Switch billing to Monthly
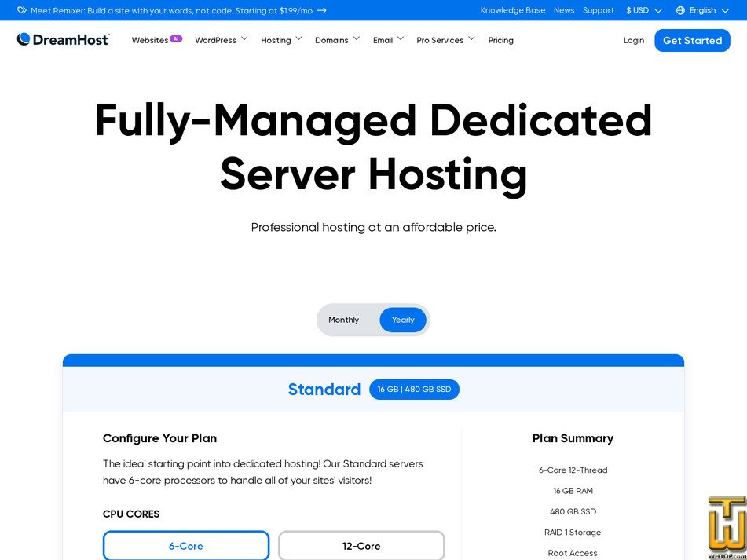 click(x=343, y=320)
